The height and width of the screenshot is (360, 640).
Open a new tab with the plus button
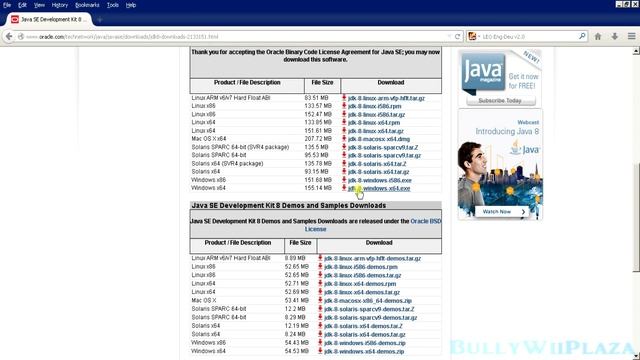(100, 20)
